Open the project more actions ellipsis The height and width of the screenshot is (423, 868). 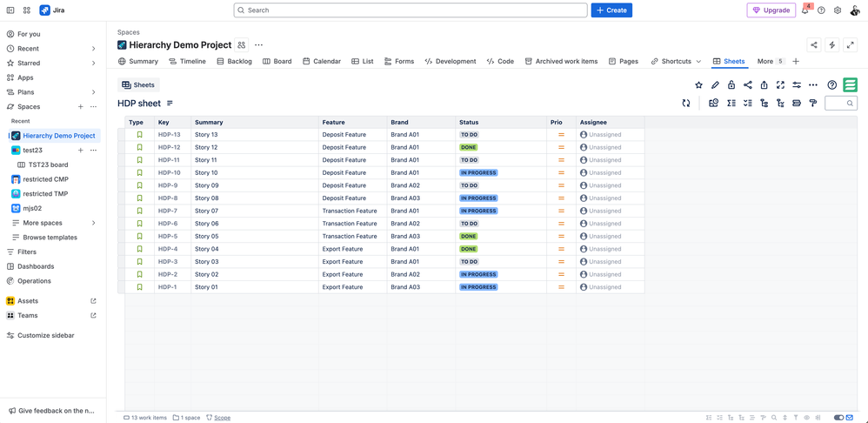(x=258, y=45)
